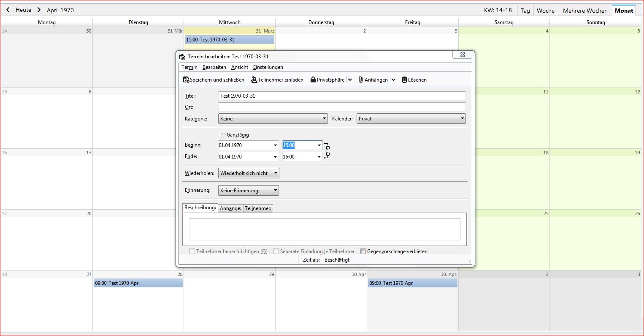
Task: Close the Termin bearbeiten dialog
Action: 463,55
